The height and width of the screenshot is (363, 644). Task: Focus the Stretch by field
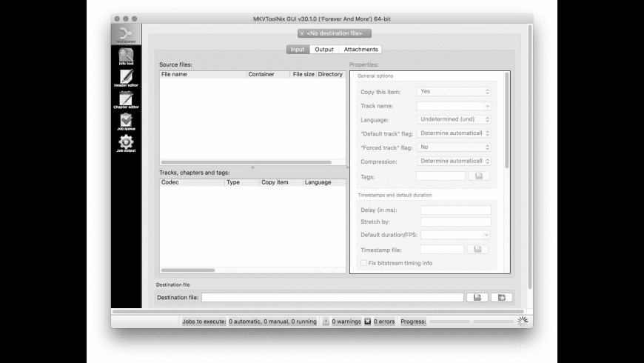(x=455, y=222)
